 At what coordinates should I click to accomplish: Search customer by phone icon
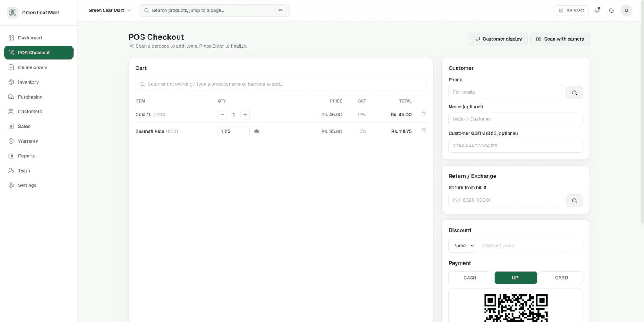(574, 93)
